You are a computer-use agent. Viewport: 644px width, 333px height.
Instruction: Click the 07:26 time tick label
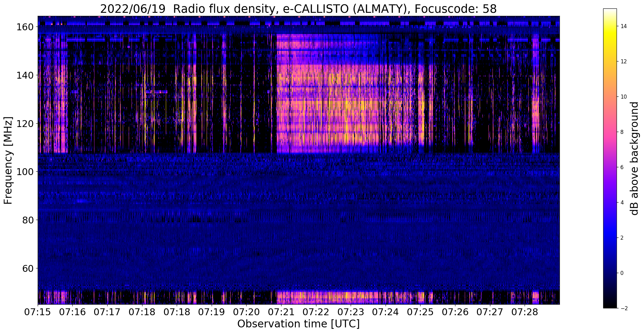(x=455, y=312)
